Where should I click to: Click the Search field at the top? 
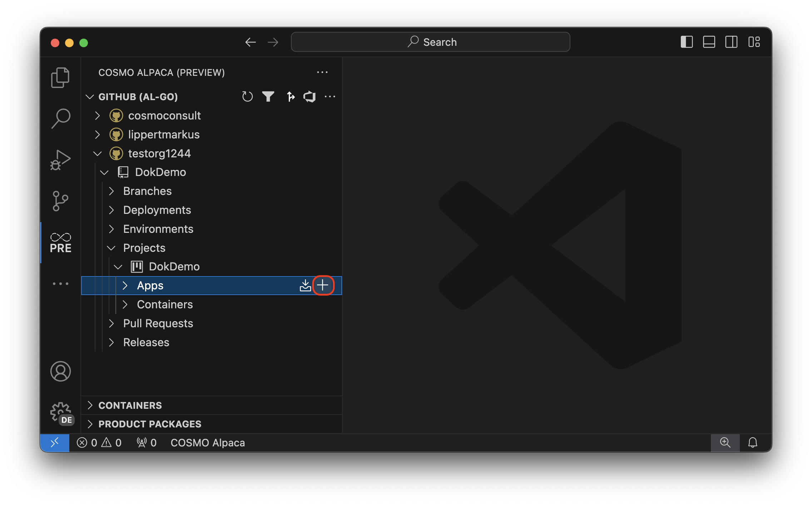pyautogui.click(x=430, y=42)
